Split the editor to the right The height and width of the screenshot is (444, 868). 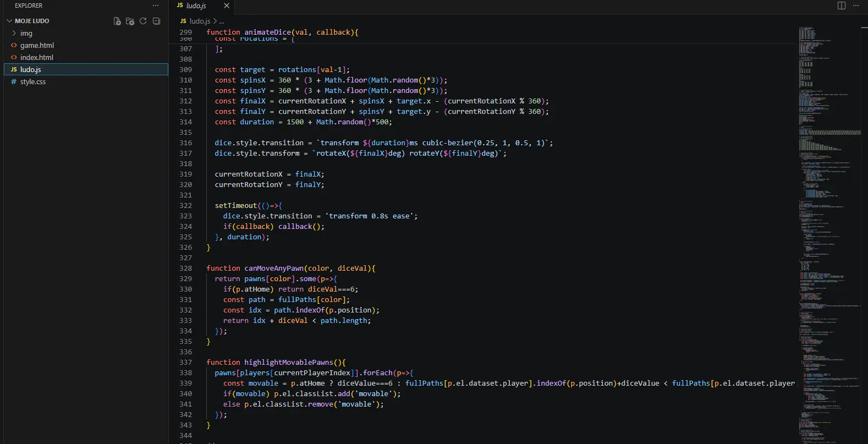tap(842, 6)
